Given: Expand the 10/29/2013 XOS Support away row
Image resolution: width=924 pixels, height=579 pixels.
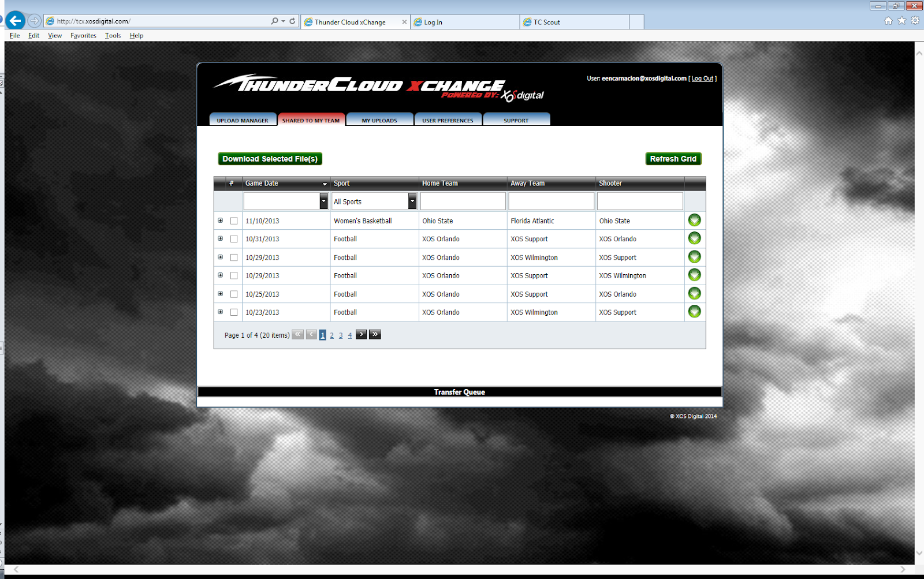Looking at the screenshot, I should pyautogui.click(x=220, y=275).
